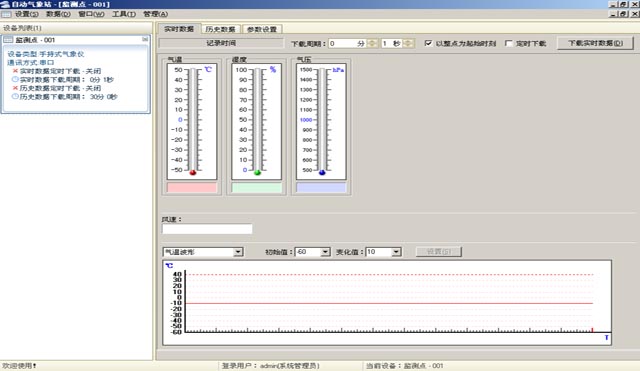The height and width of the screenshot is (371, 640).
Task: Open the 气温波形 waveform dropdown
Action: coord(238,252)
